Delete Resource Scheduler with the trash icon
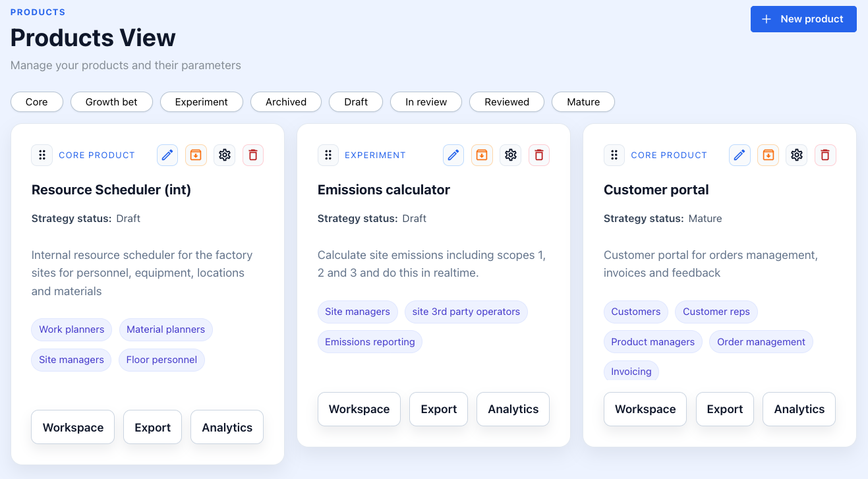The width and height of the screenshot is (868, 479). (253, 155)
